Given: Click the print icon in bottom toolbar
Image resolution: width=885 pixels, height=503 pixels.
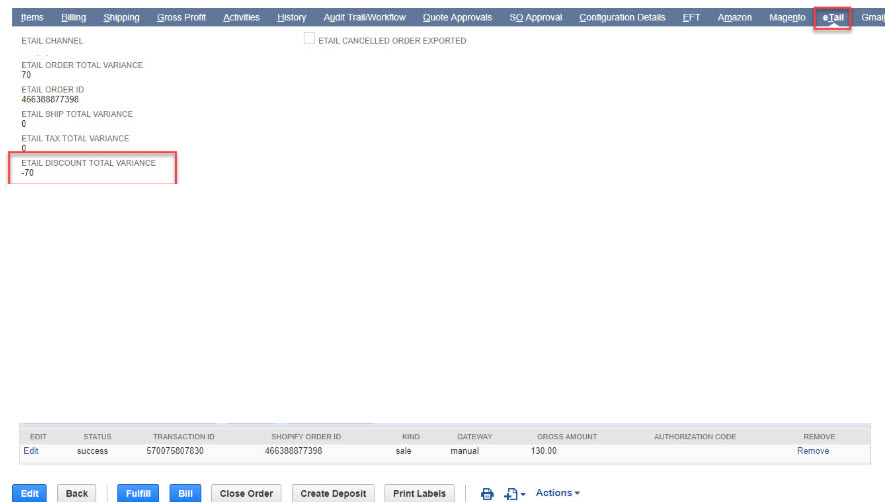Looking at the screenshot, I should 487,494.
